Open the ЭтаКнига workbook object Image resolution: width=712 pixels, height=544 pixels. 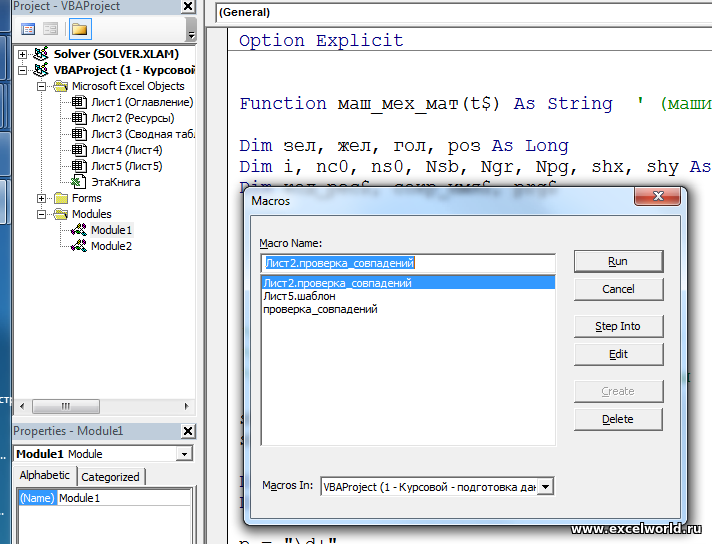click(114, 182)
